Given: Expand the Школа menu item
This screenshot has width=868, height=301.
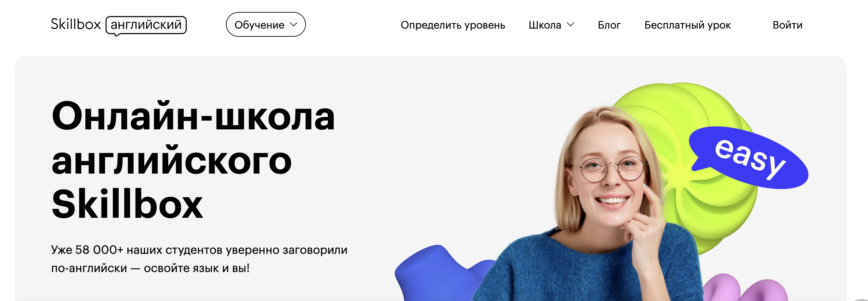Looking at the screenshot, I should (x=551, y=25).
